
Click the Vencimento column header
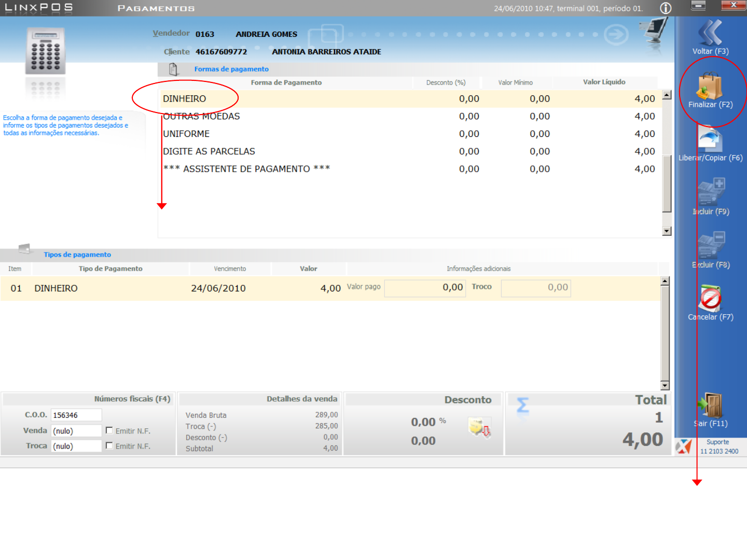[230, 269]
